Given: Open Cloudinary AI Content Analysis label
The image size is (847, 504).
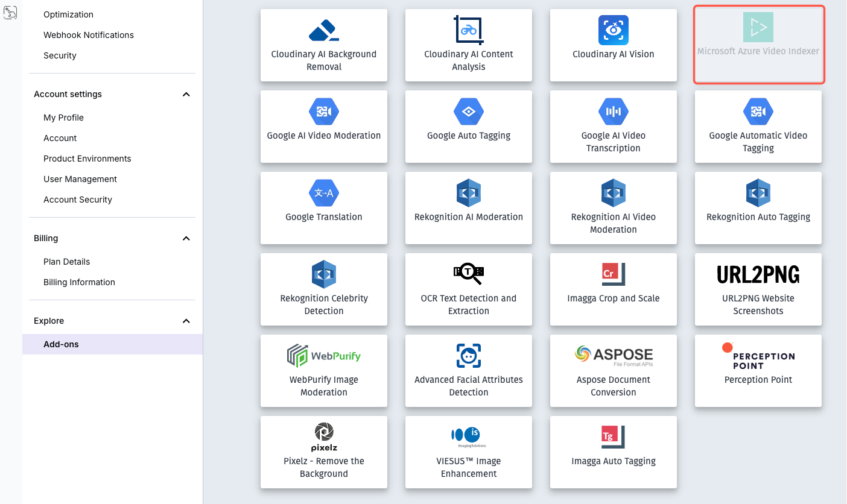Looking at the screenshot, I should pos(469,60).
